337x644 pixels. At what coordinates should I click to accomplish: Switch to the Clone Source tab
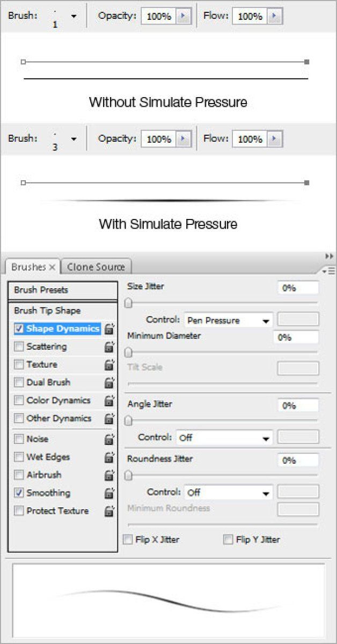tap(96, 267)
